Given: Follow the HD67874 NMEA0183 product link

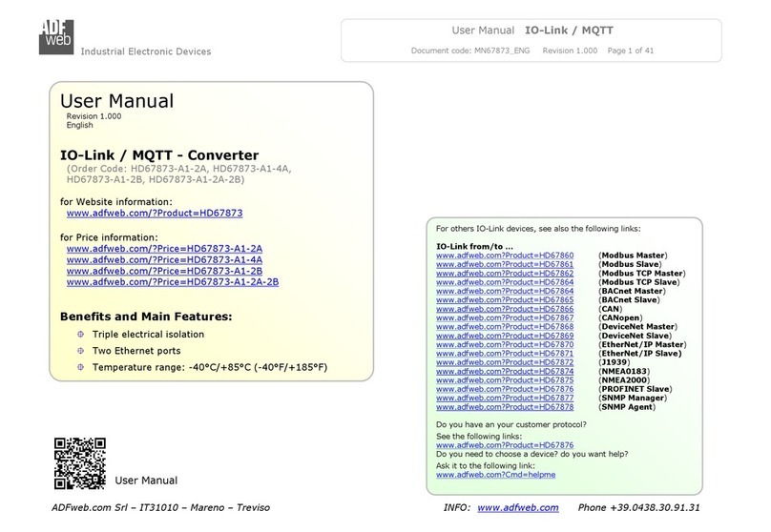Looking at the screenshot, I should point(505,372).
